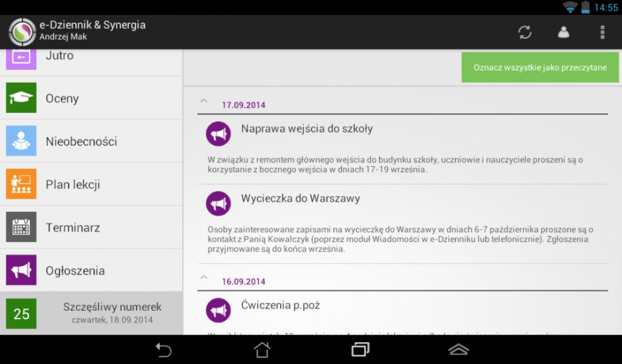This screenshot has width=622, height=364.
Task: Collapse the 17.09.2014 announcements group
Action: 204,101
